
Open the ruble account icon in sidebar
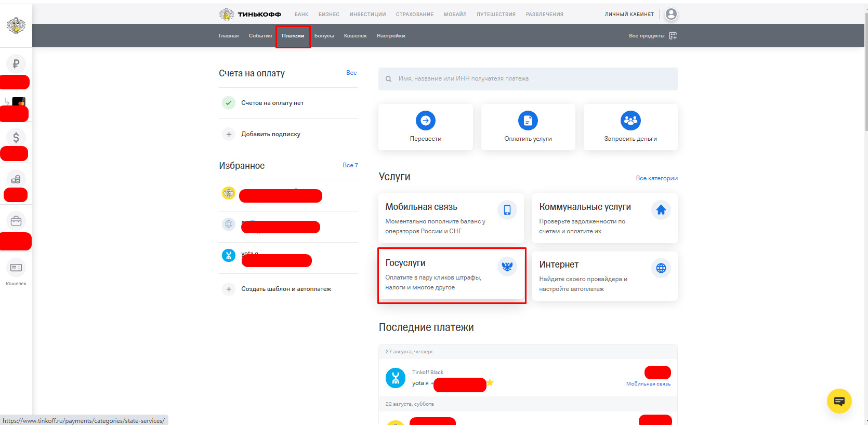point(16,64)
